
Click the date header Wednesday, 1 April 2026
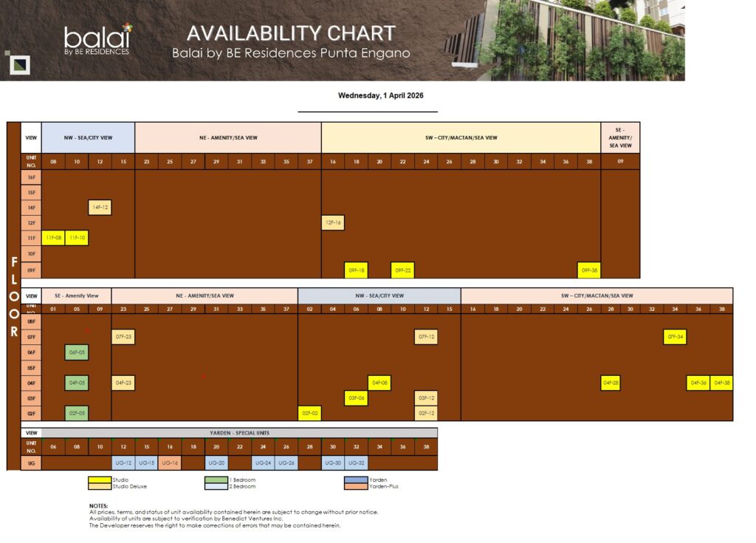[x=382, y=95]
